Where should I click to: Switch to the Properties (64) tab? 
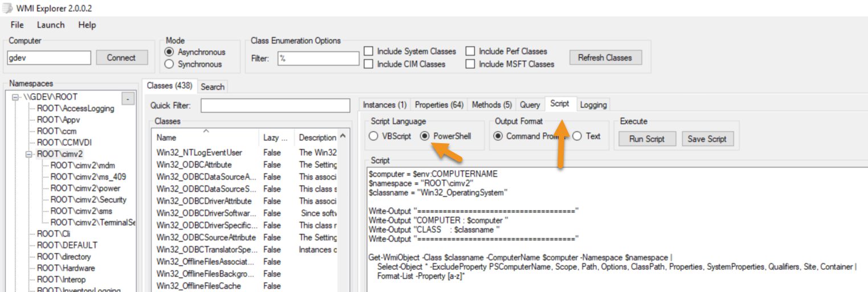point(439,105)
